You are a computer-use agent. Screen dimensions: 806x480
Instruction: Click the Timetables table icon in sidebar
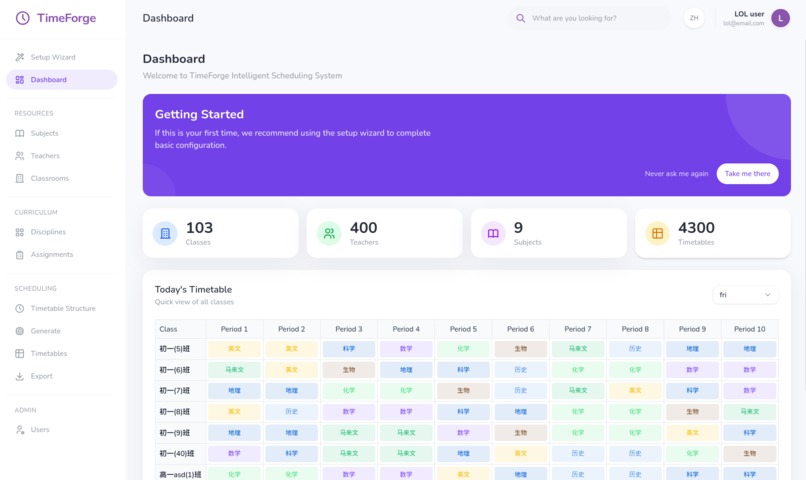(x=20, y=354)
